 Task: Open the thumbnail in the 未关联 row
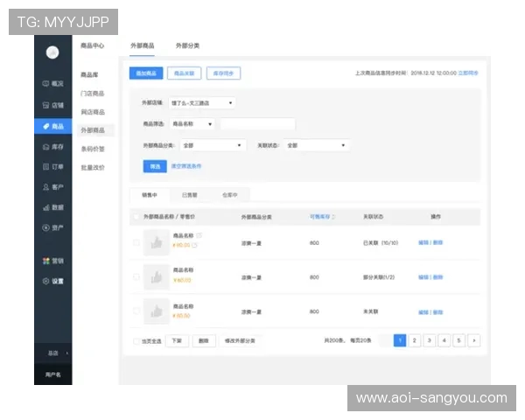pos(157,311)
